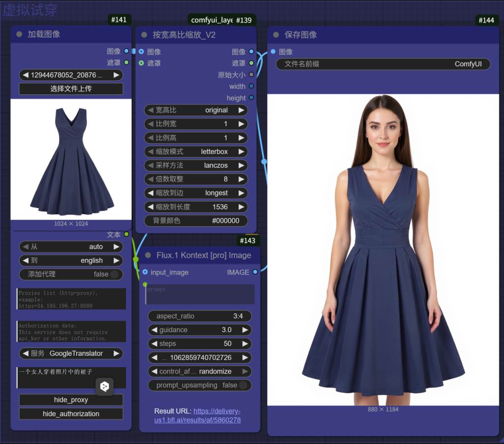Screen dimensions: 504x444
Task: Click the 选择文件上传 button
Action: [x=71, y=89]
